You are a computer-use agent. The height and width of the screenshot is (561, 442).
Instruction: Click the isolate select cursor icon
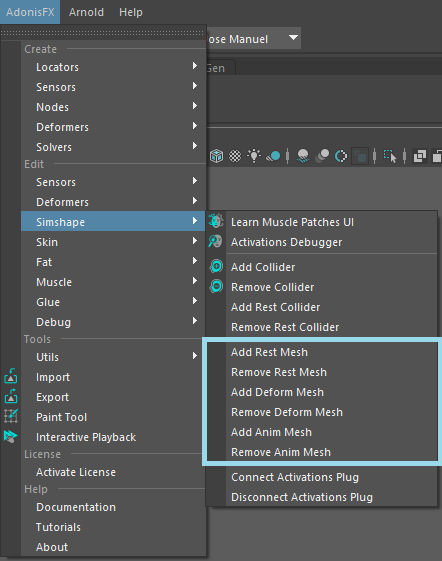point(390,156)
